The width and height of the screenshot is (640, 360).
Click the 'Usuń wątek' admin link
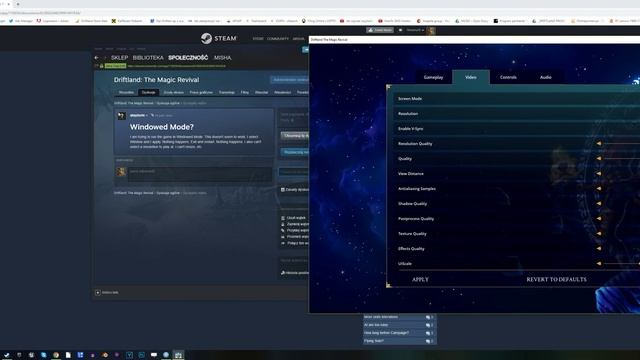coord(296,218)
